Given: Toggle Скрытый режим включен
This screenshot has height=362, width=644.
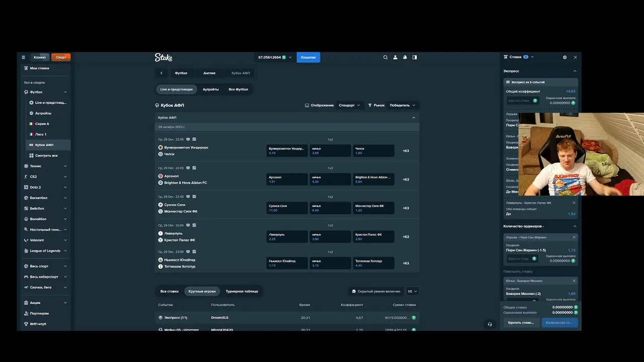Looking at the screenshot, I should pyautogui.click(x=375, y=291).
